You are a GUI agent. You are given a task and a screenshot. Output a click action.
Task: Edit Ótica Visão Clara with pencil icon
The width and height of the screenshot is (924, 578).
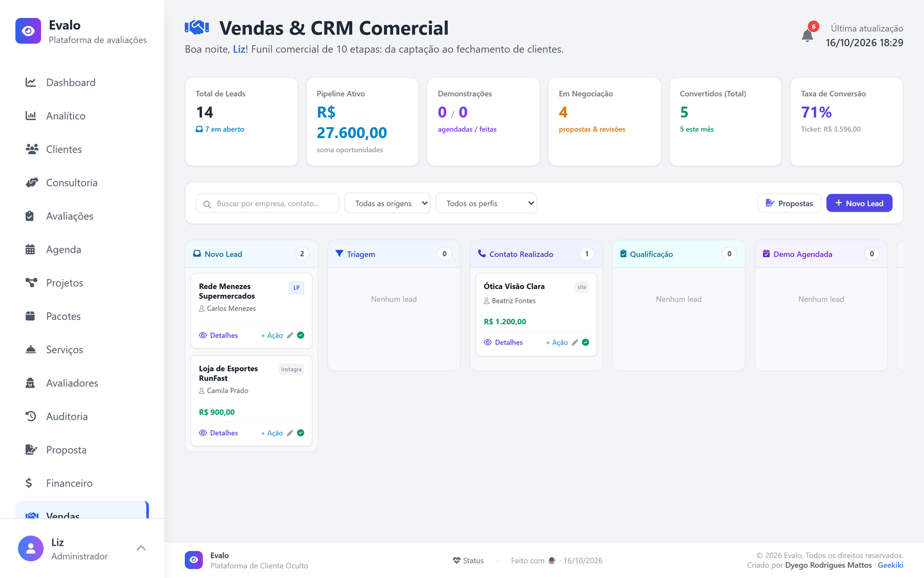tap(575, 343)
